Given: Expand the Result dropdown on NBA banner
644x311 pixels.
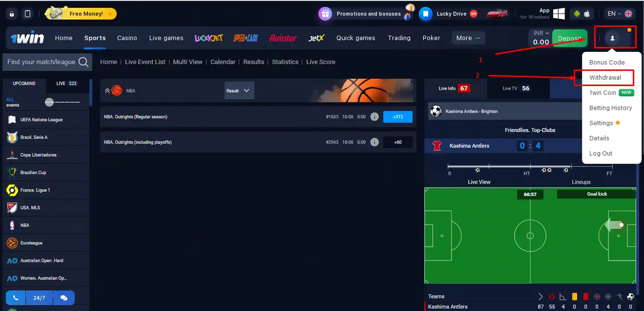Looking at the screenshot, I should pyautogui.click(x=238, y=90).
